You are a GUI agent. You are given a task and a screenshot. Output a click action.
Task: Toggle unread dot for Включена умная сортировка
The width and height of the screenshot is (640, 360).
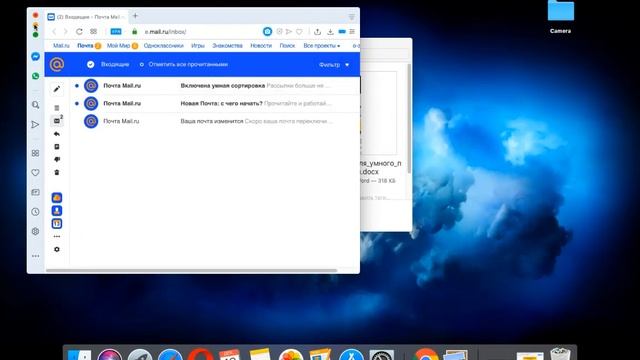coord(77,86)
